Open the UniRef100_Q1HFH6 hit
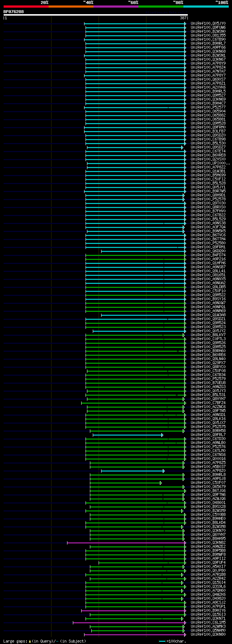Viewport: 232px width, 644px height. pyautogui.click(x=208, y=263)
